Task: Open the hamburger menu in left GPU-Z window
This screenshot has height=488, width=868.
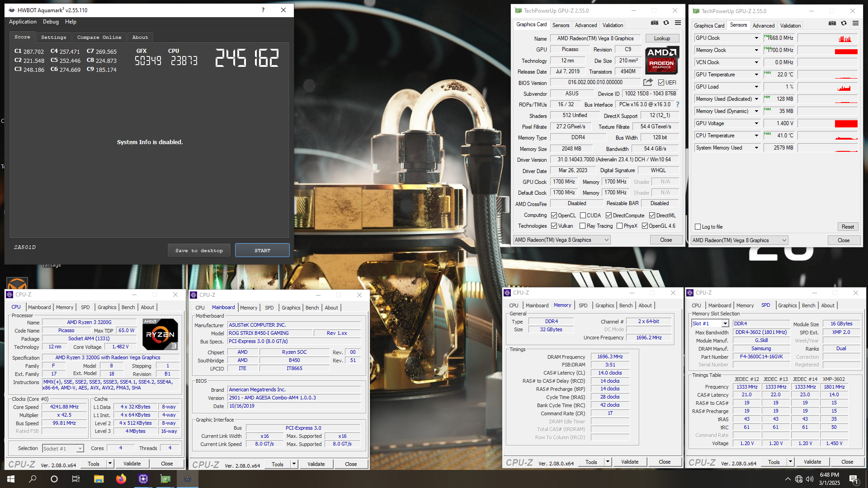Action: coord(678,23)
